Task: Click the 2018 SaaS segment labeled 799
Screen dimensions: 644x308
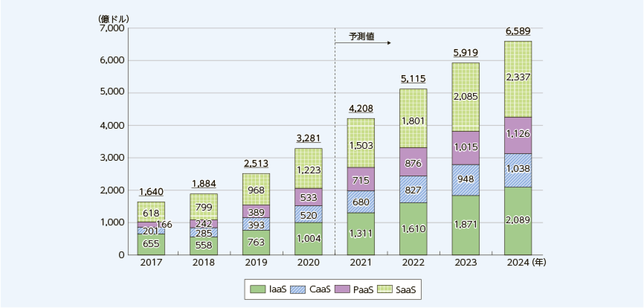Action: tap(203, 207)
